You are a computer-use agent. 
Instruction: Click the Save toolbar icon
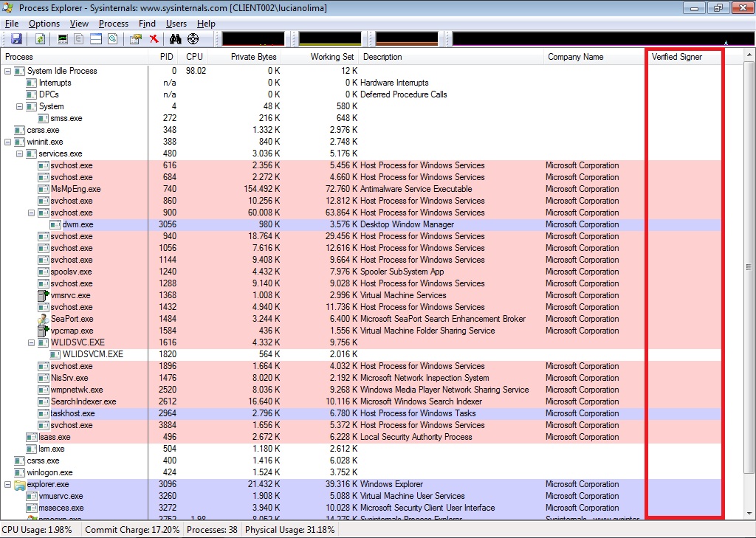click(17, 39)
